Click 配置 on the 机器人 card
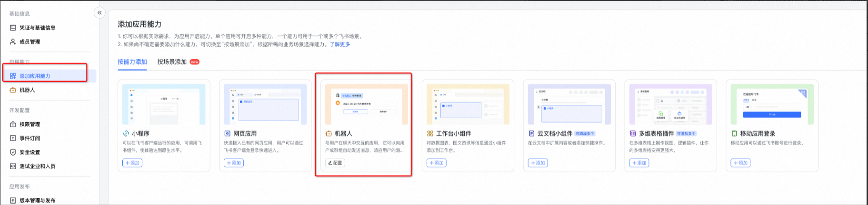This screenshot has width=868, height=205. [335, 163]
